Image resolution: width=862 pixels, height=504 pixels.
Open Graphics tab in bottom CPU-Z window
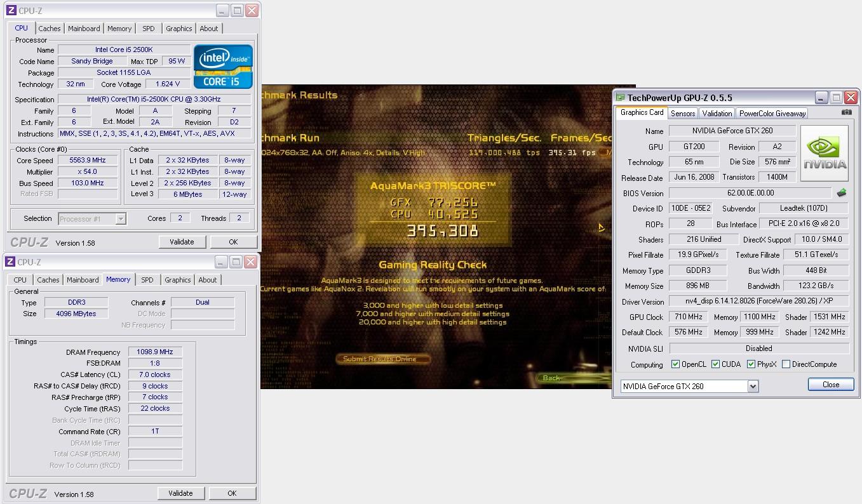point(178,280)
